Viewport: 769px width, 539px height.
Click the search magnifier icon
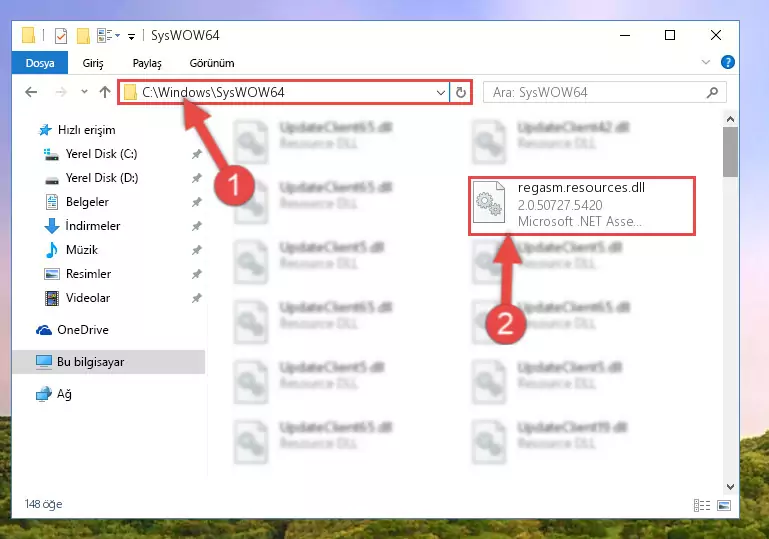point(713,92)
